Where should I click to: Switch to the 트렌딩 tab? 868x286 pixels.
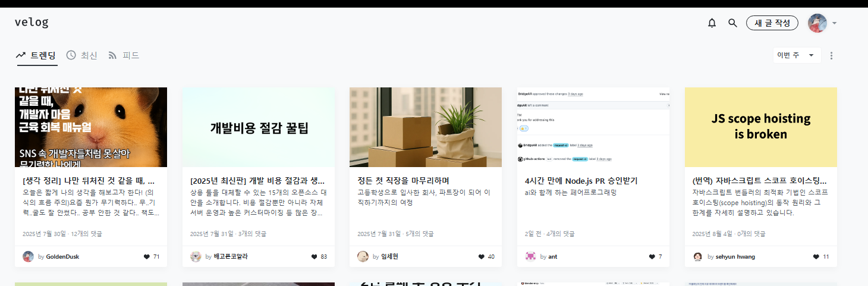point(36,55)
